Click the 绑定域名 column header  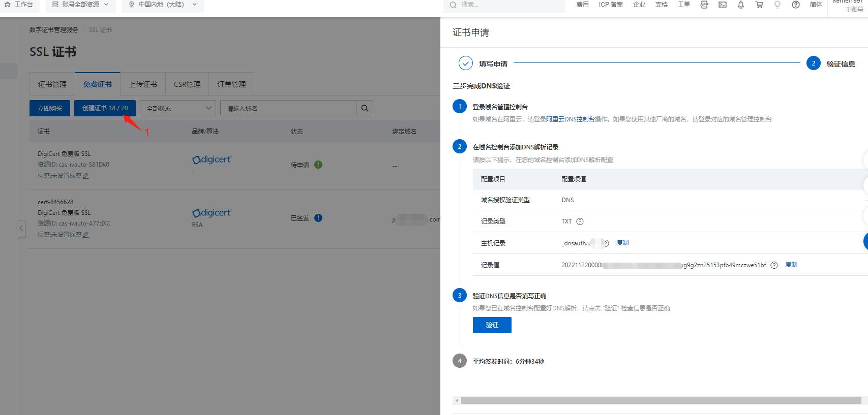pos(404,132)
